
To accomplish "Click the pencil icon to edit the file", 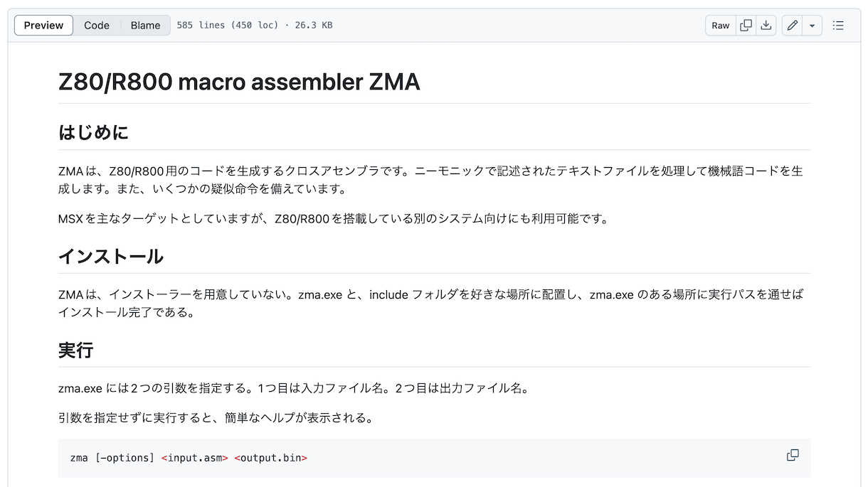I will coord(792,26).
